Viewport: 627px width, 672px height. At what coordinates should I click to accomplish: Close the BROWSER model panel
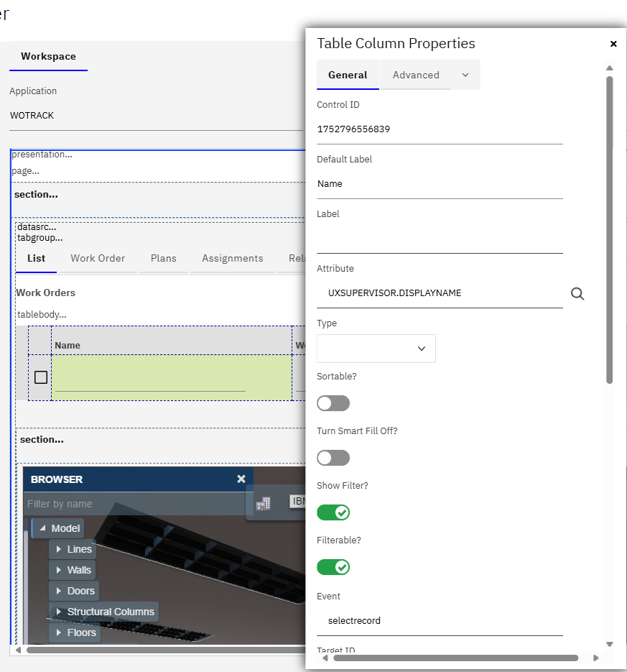[x=241, y=479]
